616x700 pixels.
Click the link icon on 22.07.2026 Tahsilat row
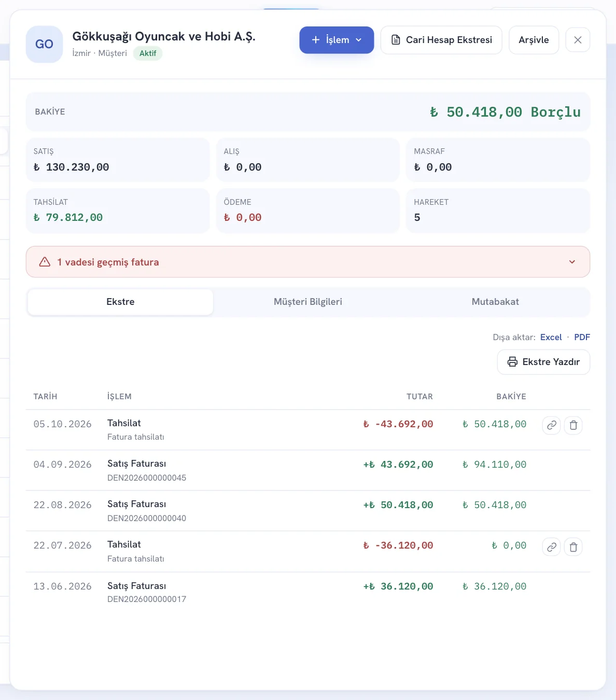pyautogui.click(x=551, y=547)
